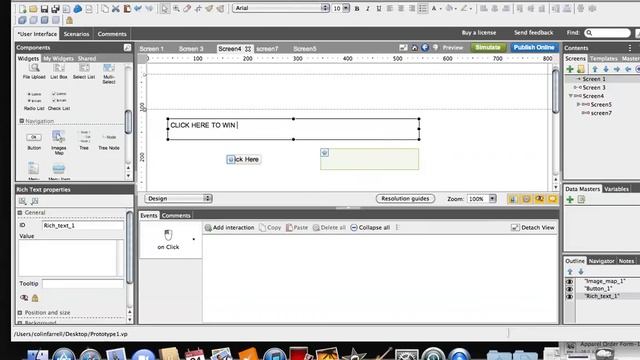Pick the List Box widget

(59, 71)
